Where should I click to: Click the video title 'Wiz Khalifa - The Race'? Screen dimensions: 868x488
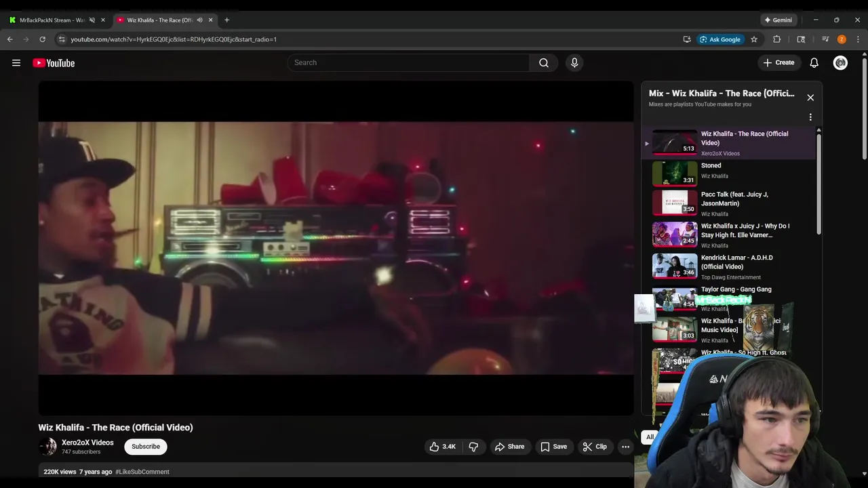click(115, 428)
